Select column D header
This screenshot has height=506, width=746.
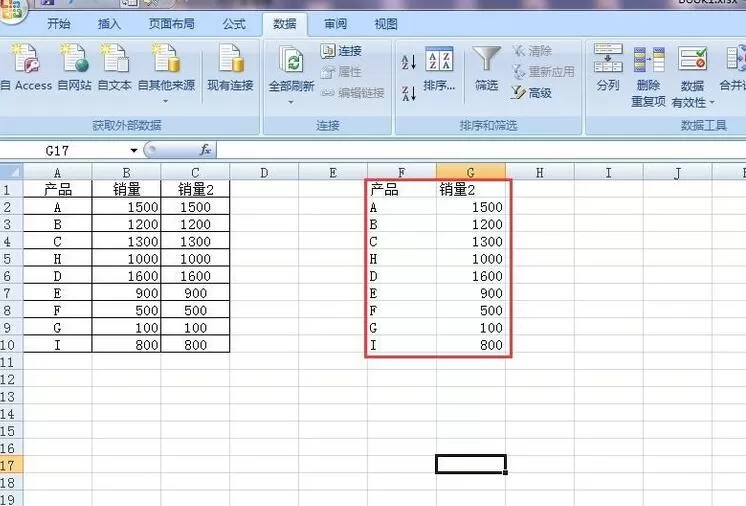pyautogui.click(x=264, y=172)
